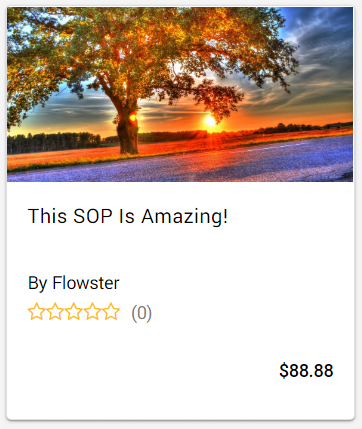Click the empty space below the title

point(180,250)
